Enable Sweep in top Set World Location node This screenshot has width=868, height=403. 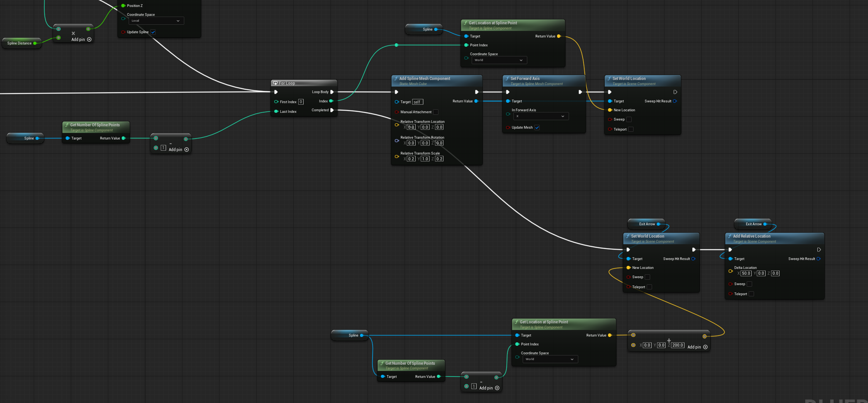tap(629, 119)
